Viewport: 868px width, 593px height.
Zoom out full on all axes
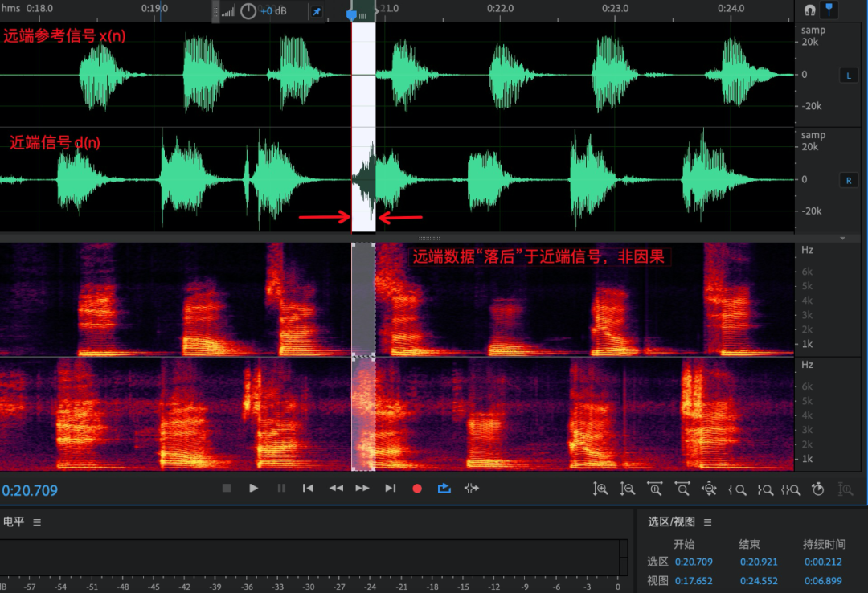pyautogui.click(x=709, y=488)
